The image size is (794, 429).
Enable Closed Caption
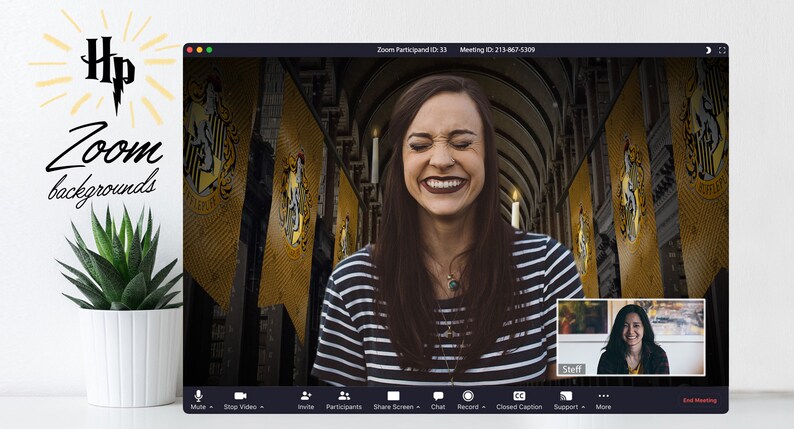[x=519, y=400]
